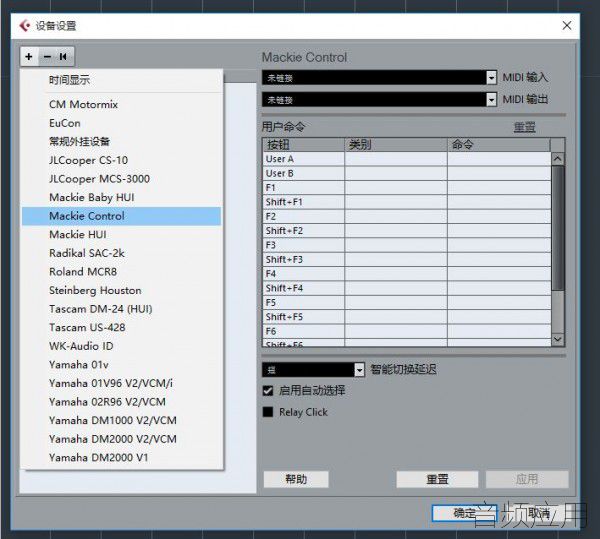600x539 pixels.
Task: Click the 按钮 column header
Action: [303, 145]
